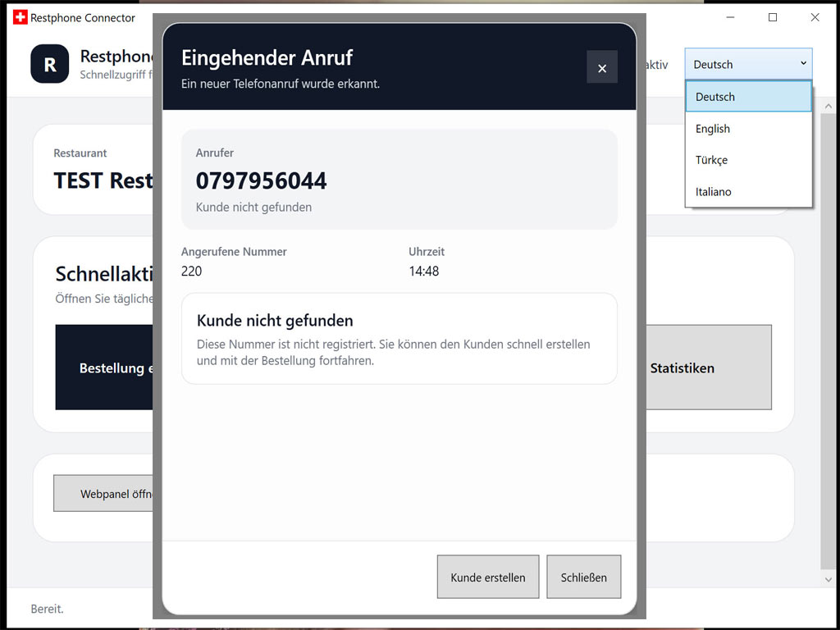840x630 pixels.
Task: Click the Angerufene Nummer label
Action: 234,251
